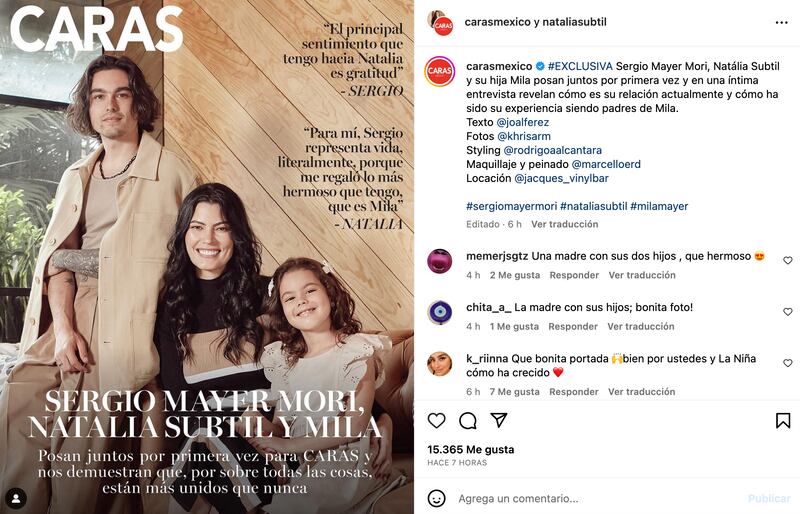The width and height of the screenshot is (800, 514).
Task: Like the post with heart icon
Action: pyautogui.click(x=437, y=421)
